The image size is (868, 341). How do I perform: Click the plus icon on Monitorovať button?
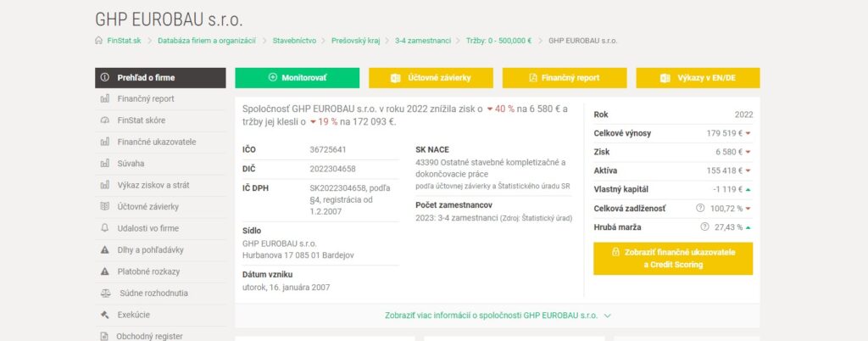(x=272, y=77)
